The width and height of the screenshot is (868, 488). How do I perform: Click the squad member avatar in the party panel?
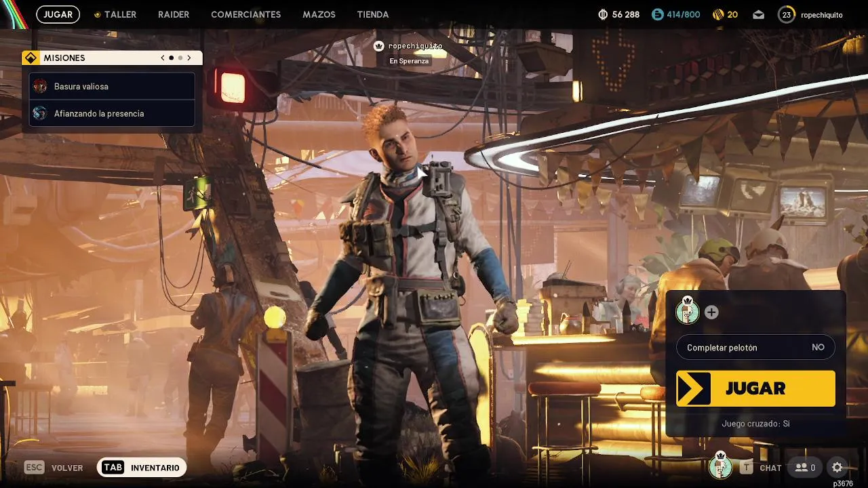point(688,310)
